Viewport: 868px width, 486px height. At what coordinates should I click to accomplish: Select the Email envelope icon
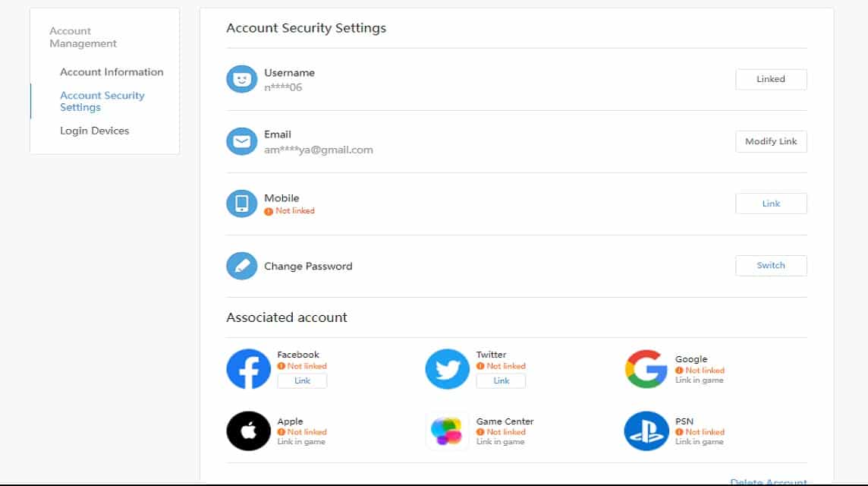point(241,141)
